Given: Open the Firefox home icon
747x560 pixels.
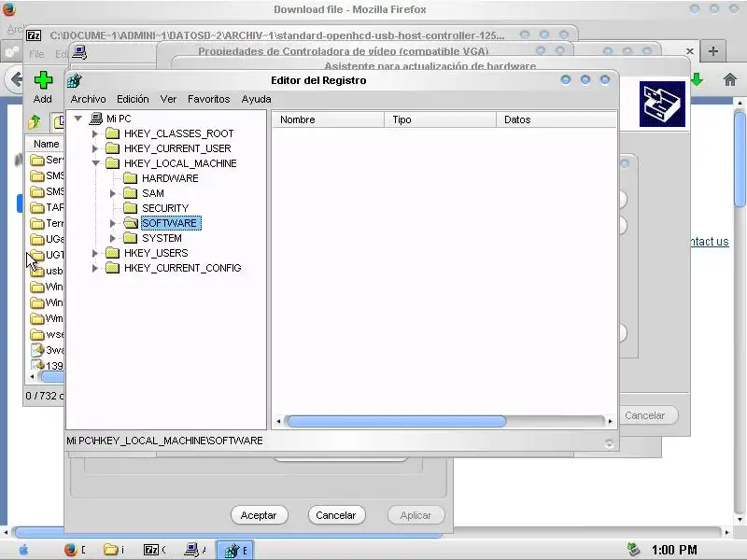Looking at the screenshot, I should click(730, 79).
